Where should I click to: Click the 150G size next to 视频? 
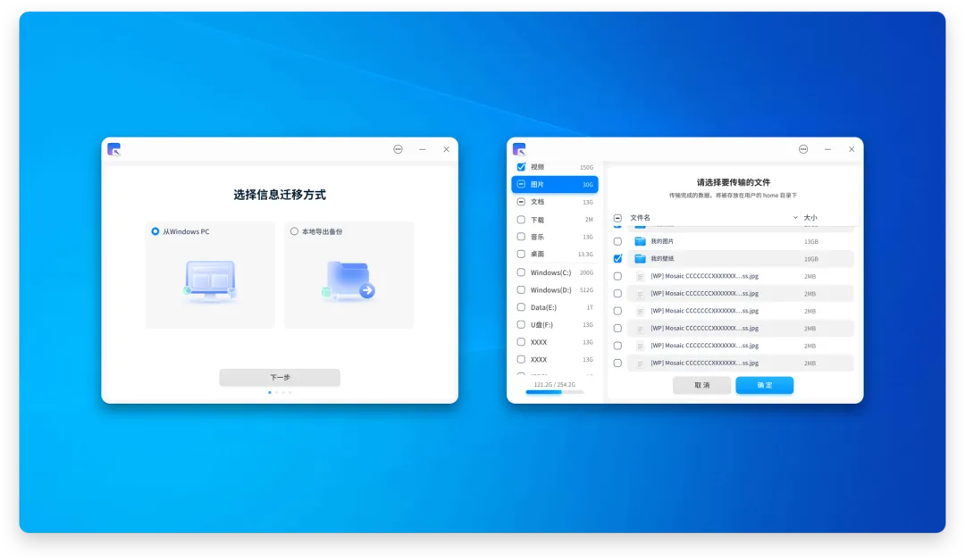pos(586,167)
